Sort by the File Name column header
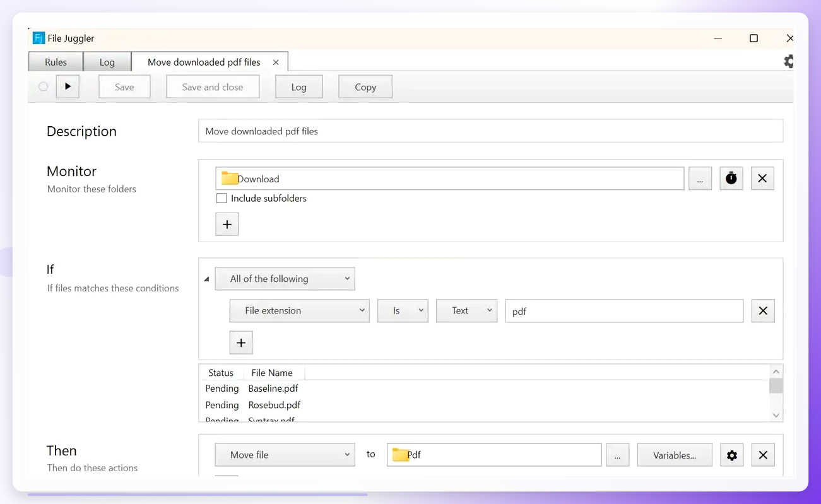Screen dimensions: 821x504 (x=272, y=373)
